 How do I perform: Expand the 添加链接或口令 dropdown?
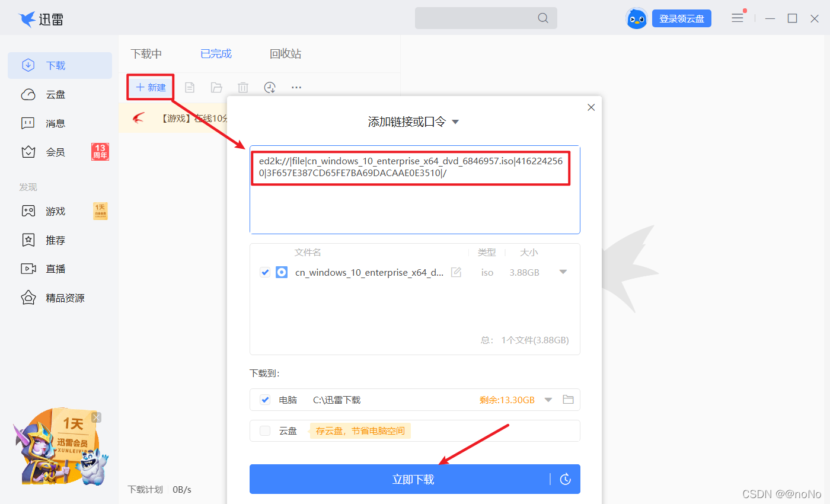coord(455,121)
